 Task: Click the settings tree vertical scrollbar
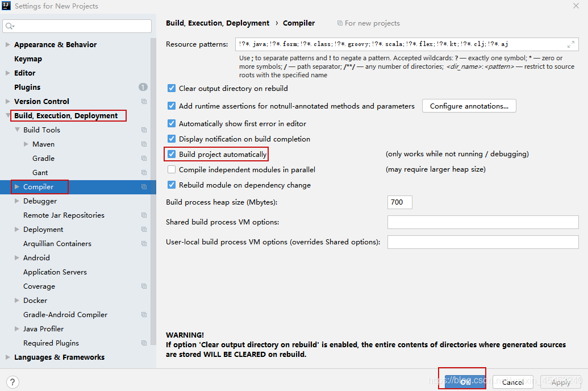coord(153,192)
